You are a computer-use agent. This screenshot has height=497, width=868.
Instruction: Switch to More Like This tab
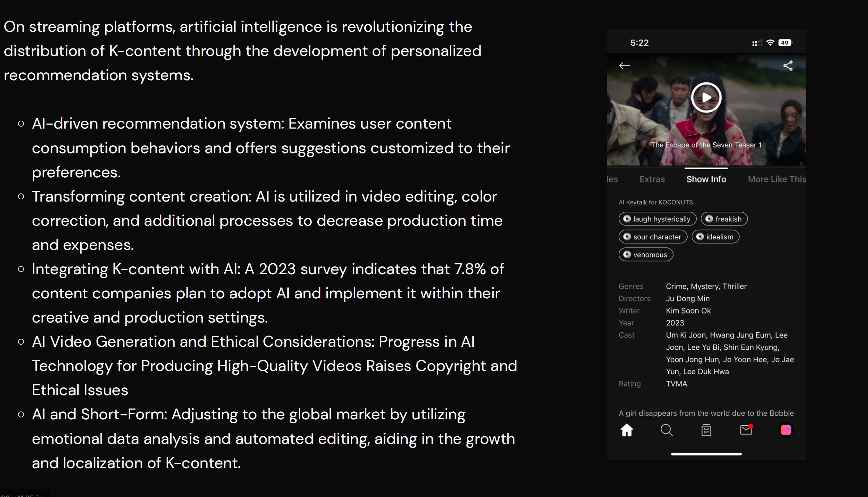(x=777, y=179)
